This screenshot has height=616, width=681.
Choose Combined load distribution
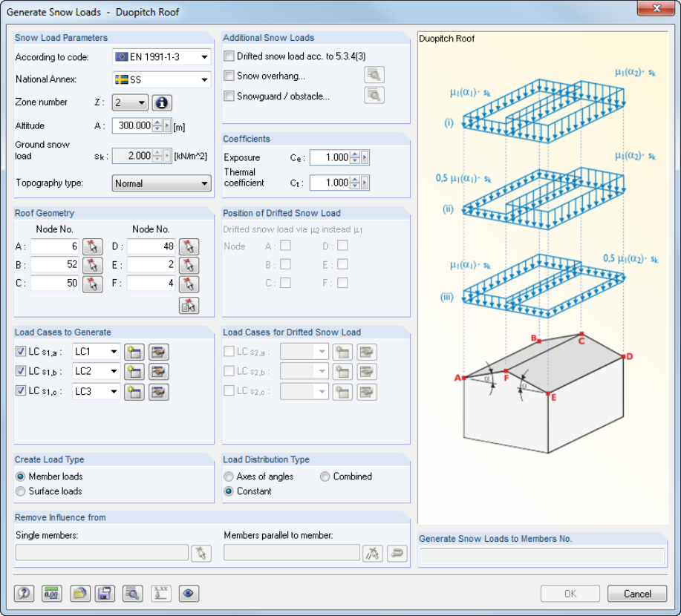325,476
